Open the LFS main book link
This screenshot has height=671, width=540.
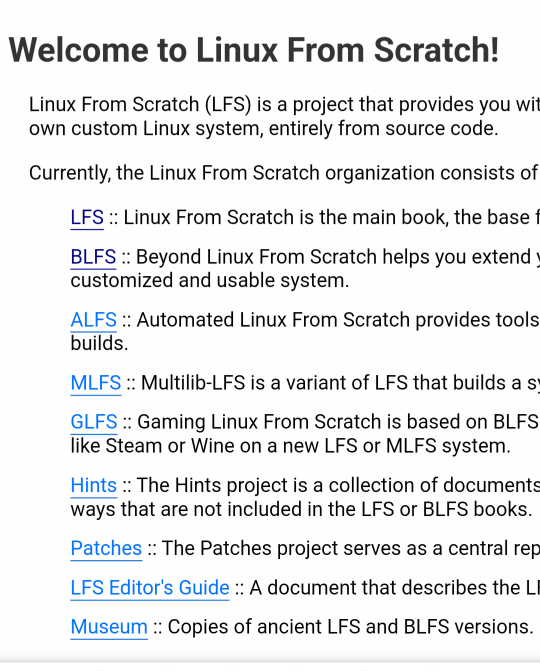point(87,217)
